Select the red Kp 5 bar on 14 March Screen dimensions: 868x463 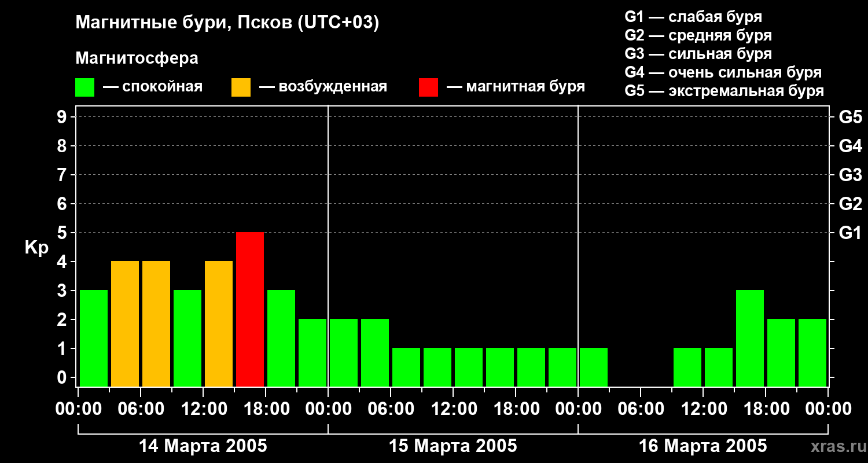(250, 309)
